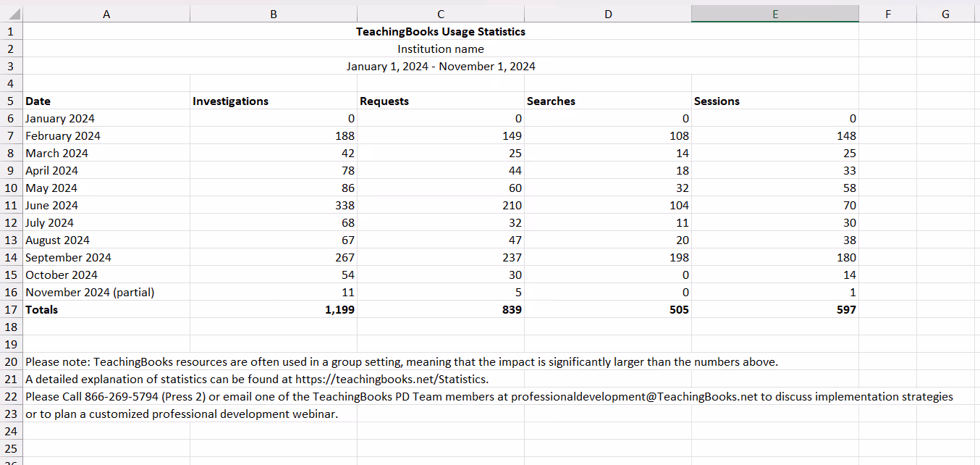This screenshot has height=465, width=980.
Task: Click May Investigations value '86'
Action: tap(274, 188)
